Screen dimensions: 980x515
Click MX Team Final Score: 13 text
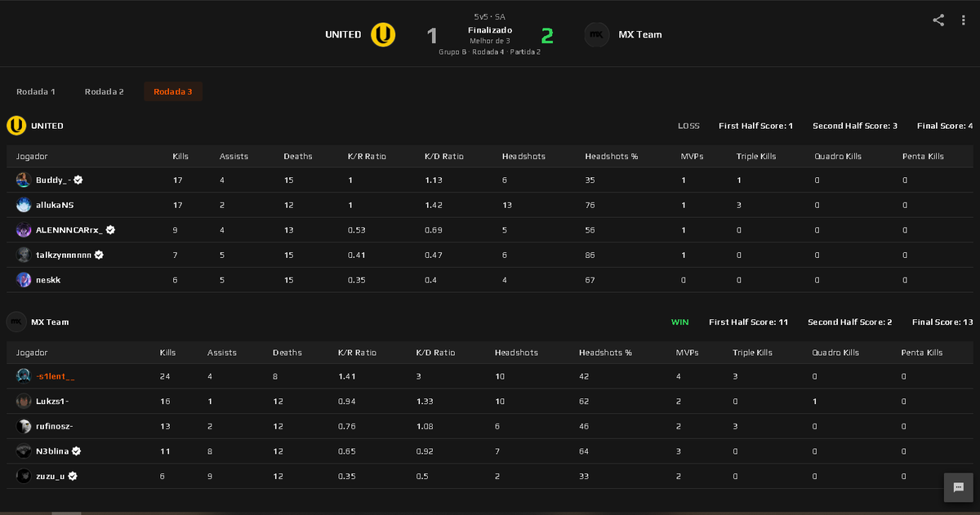(942, 322)
